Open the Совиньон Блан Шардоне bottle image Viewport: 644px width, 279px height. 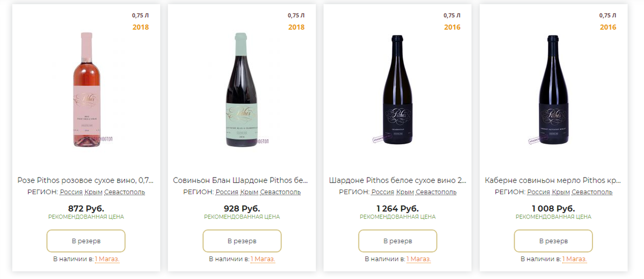[241, 90]
